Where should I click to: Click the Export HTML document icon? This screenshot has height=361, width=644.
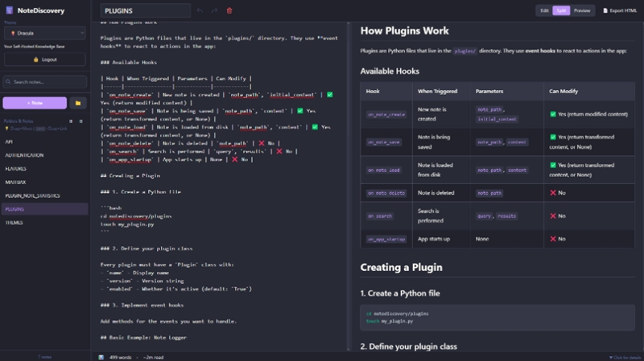coord(605,10)
